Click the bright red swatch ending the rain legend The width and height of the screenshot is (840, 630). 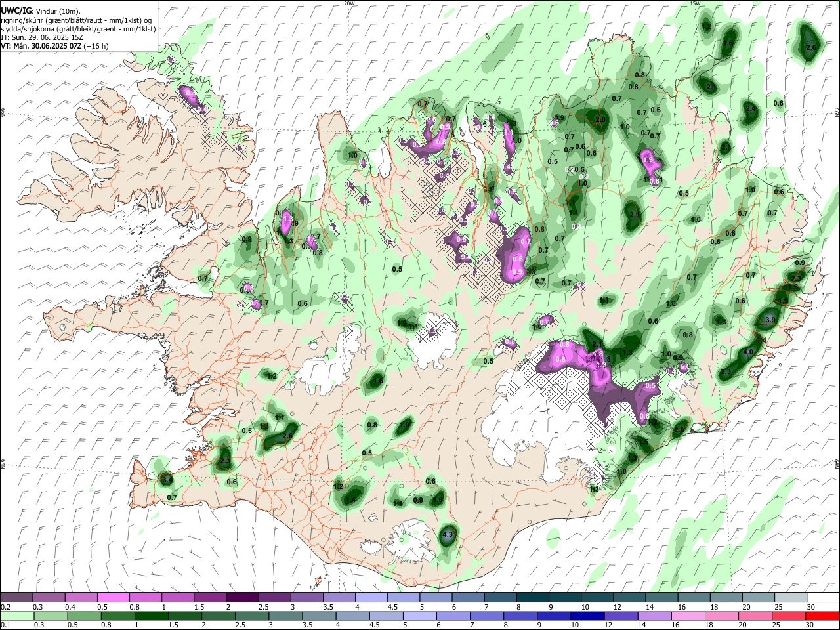[823, 616]
